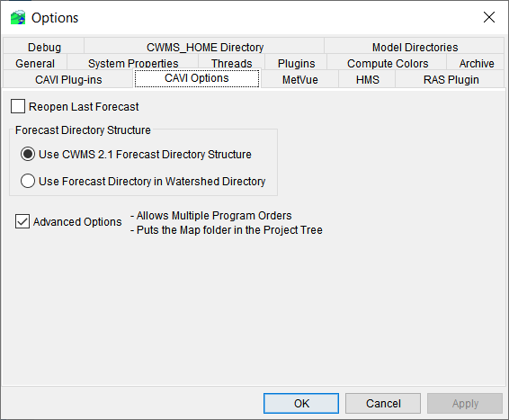This screenshot has width=509, height=420.
Task: Select Use CWMS 2.1 Forecast Directory Structure
Action: point(28,154)
